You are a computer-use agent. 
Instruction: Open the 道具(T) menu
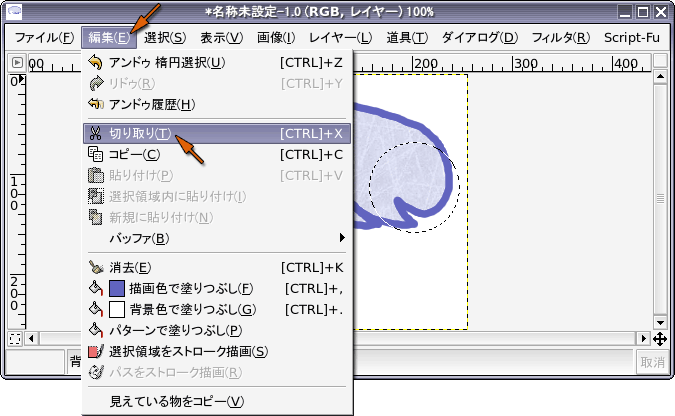coord(407,38)
